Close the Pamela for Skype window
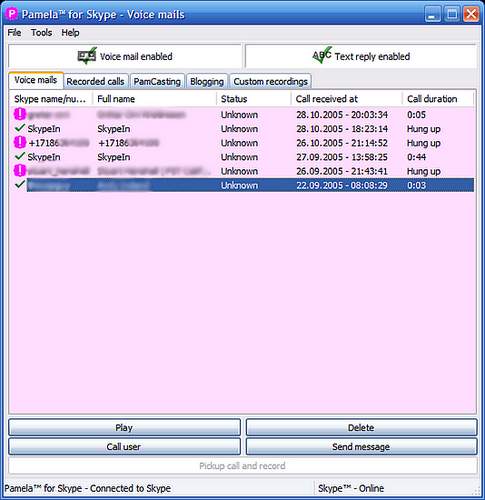Screen dimensions: 485x500 coord(471,14)
